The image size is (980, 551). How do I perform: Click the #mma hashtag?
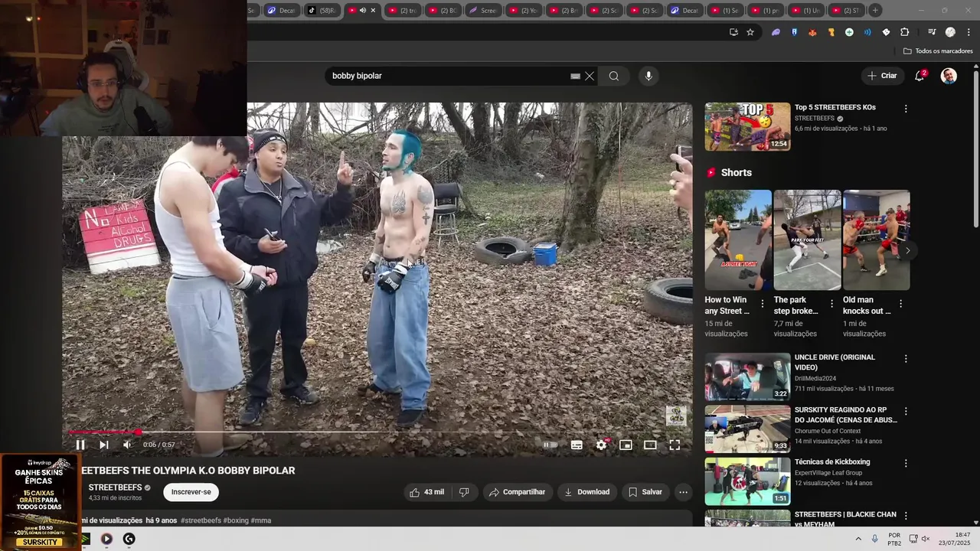261,520
